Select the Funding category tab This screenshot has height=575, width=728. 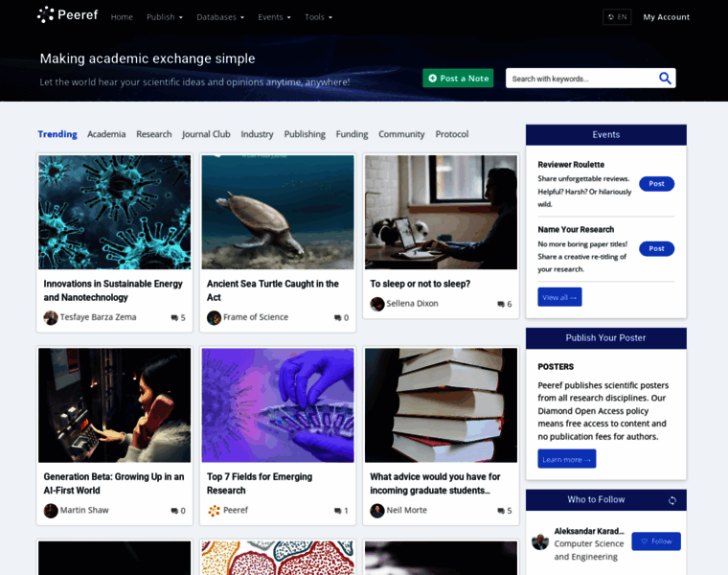(352, 134)
